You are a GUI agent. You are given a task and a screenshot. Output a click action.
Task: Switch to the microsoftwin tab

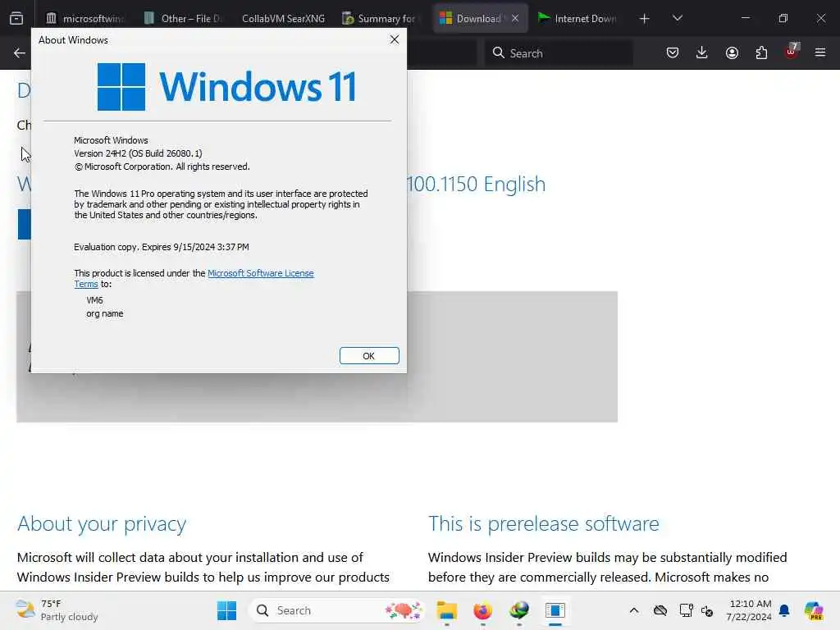(84, 18)
